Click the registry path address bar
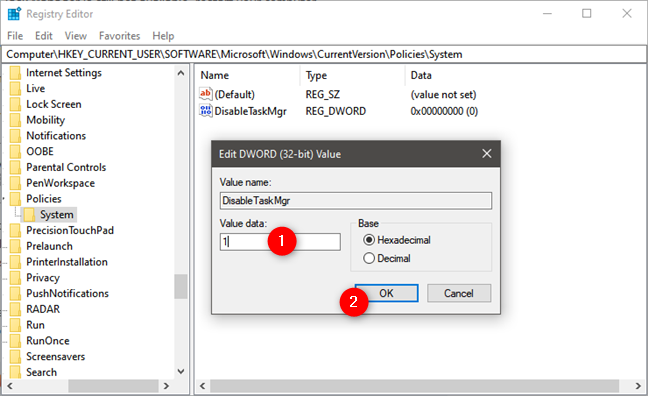 click(x=324, y=54)
